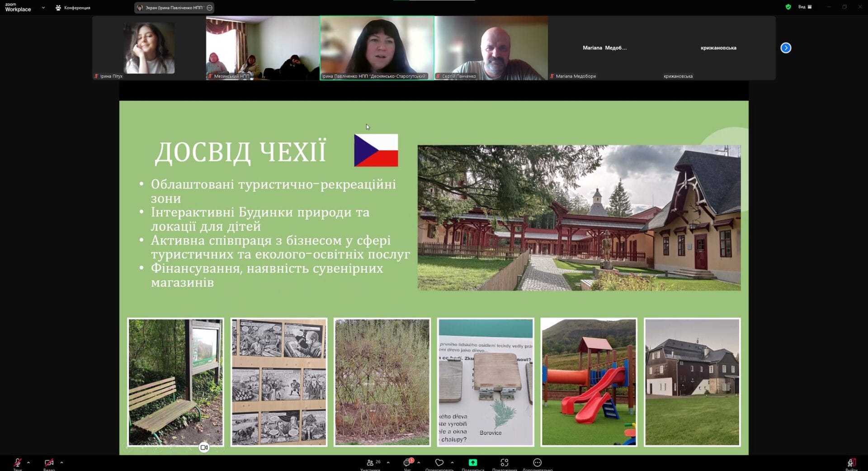Open the Отреагировать reactions heart icon
Image resolution: width=868 pixels, height=471 pixels.
point(439,462)
